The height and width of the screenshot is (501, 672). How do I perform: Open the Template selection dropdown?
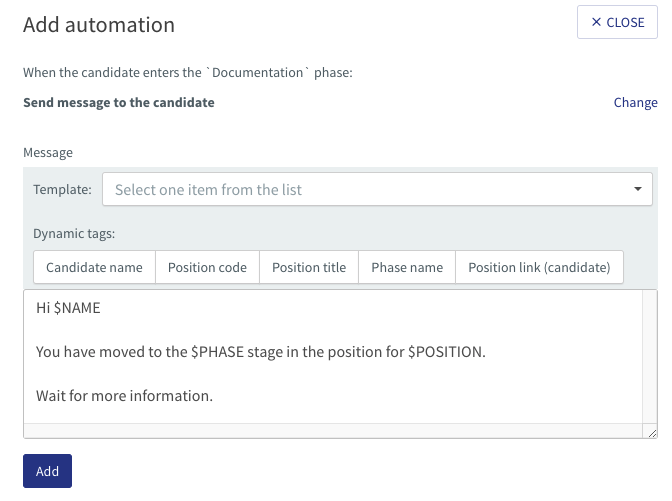tap(377, 189)
